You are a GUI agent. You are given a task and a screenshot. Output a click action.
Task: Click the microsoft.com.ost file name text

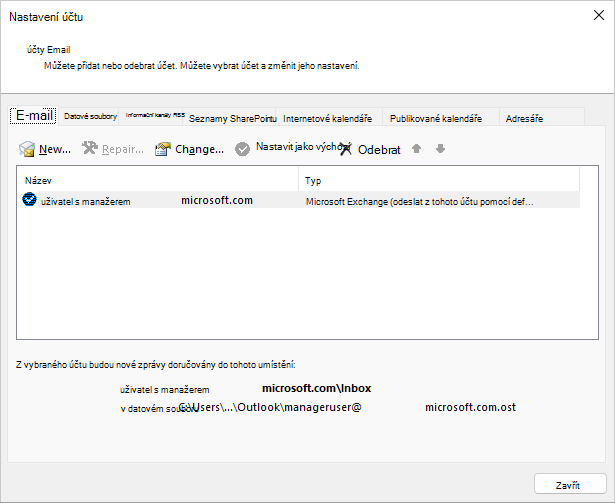click(470, 407)
